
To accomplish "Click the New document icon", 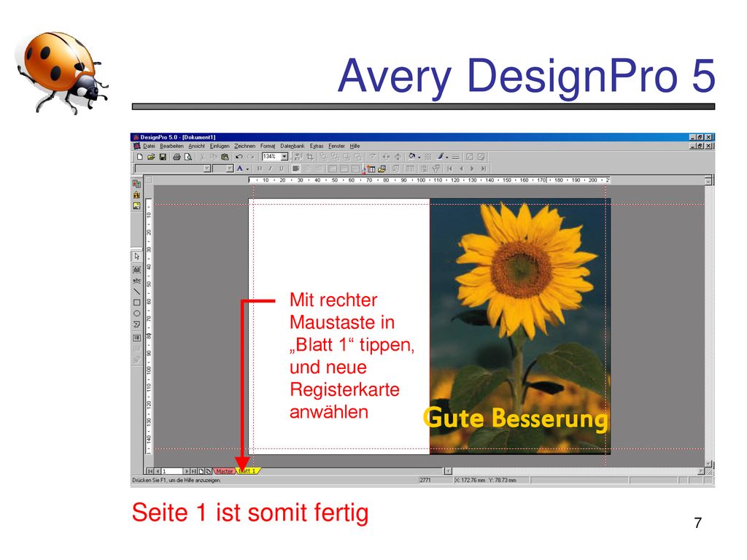I will (x=139, y=157).
